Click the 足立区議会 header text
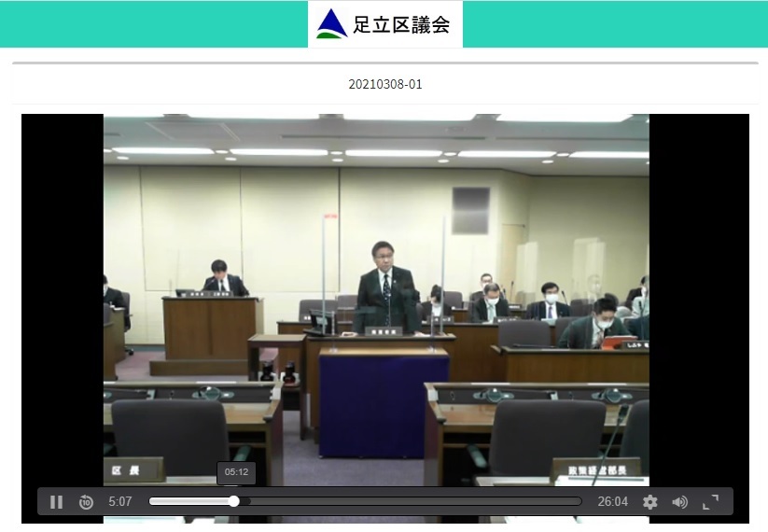768x532 pixels. point(401,24)
